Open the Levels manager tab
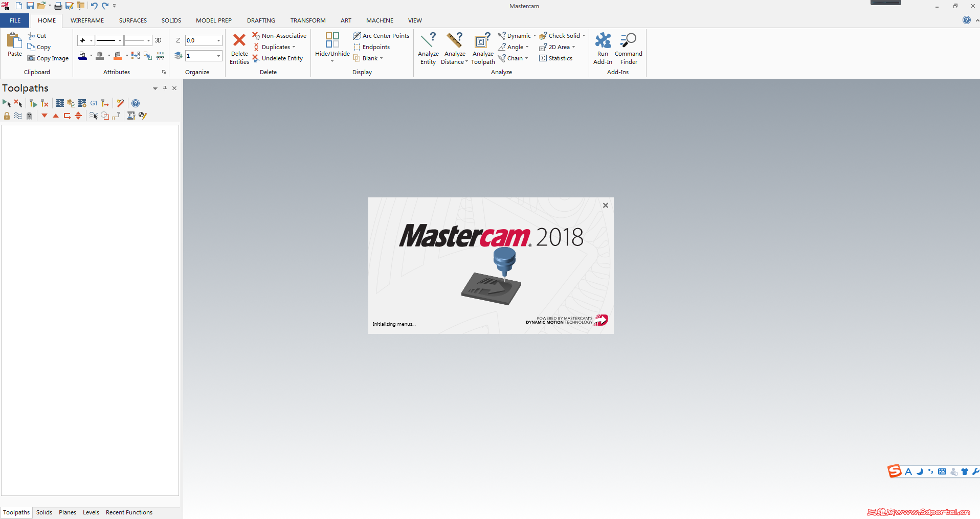The height and width of the screenshot is (519, 980). 91,512
